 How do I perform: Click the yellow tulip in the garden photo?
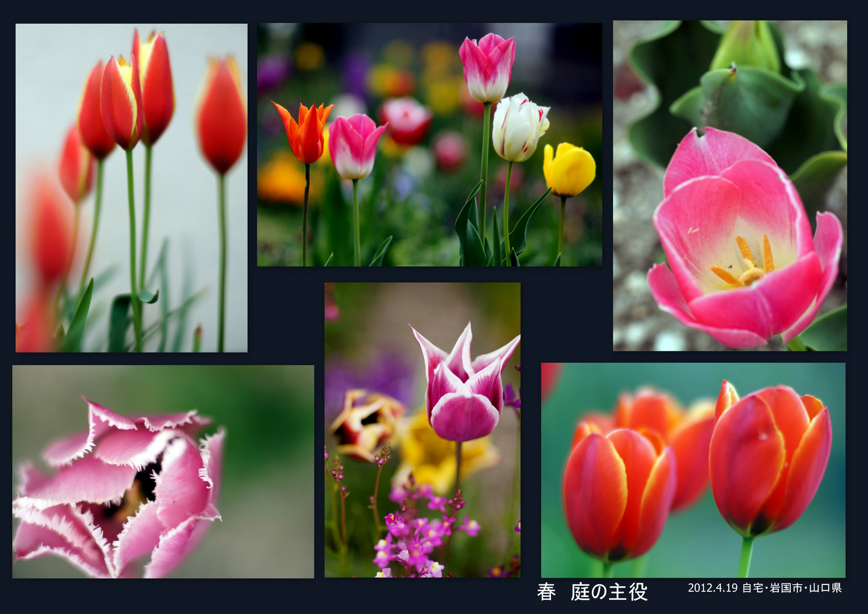tap(569, 170)
